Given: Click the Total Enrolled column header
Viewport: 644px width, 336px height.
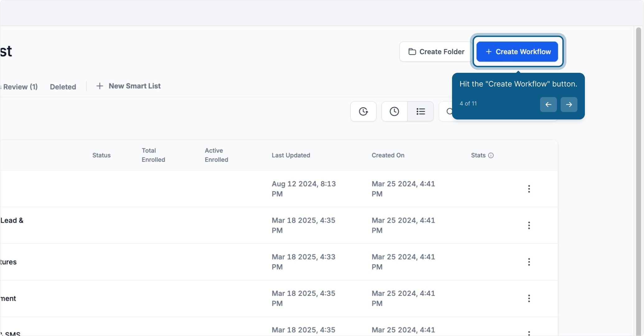Looking at the screenshot, I should pos(153,155).
